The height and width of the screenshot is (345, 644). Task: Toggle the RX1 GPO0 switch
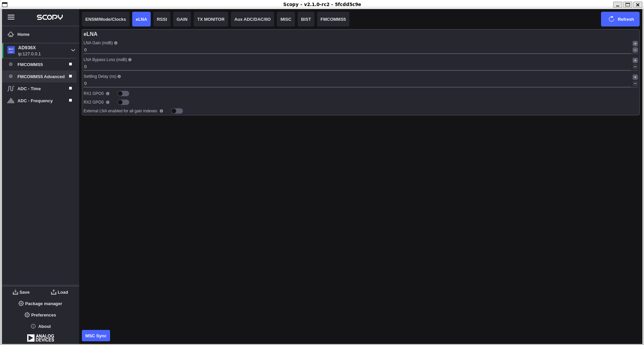click(123, 94)
